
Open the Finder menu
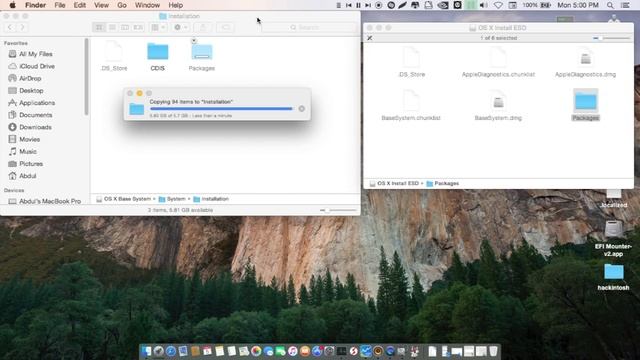36,5
